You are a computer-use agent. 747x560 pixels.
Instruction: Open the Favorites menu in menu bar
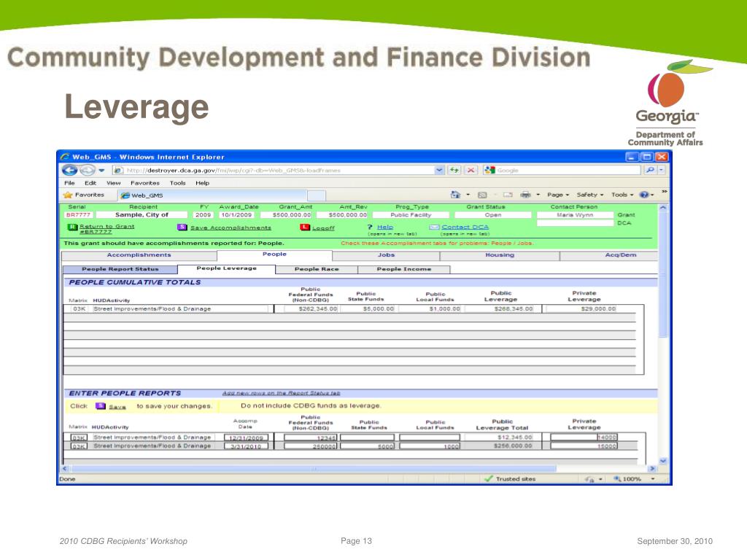145,183
